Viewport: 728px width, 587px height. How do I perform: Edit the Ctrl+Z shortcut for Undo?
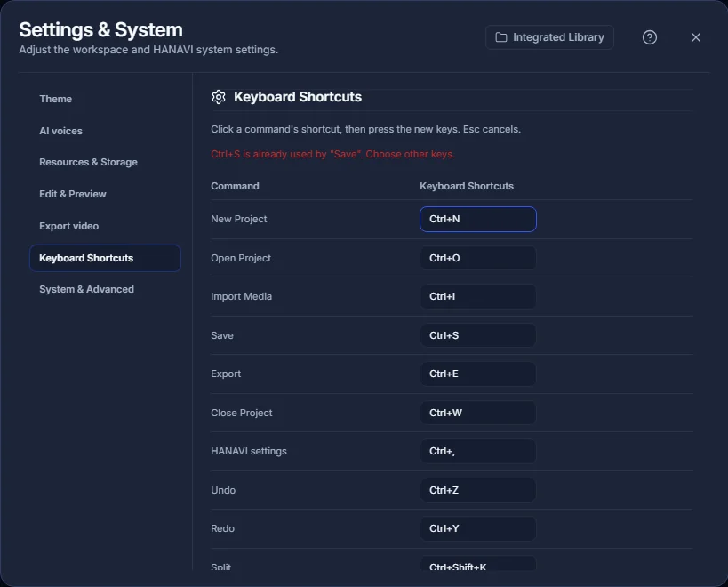pyautogui.click(x=477, y=490)
